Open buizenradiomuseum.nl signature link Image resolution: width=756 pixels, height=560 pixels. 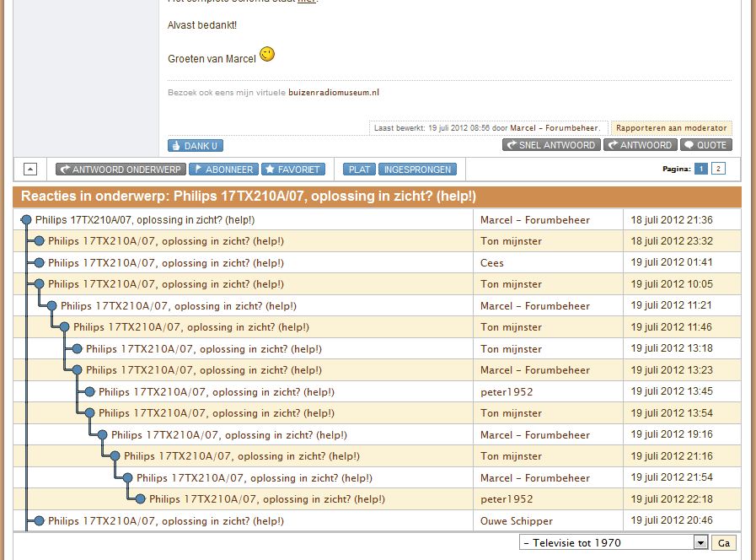pos(334,92)
